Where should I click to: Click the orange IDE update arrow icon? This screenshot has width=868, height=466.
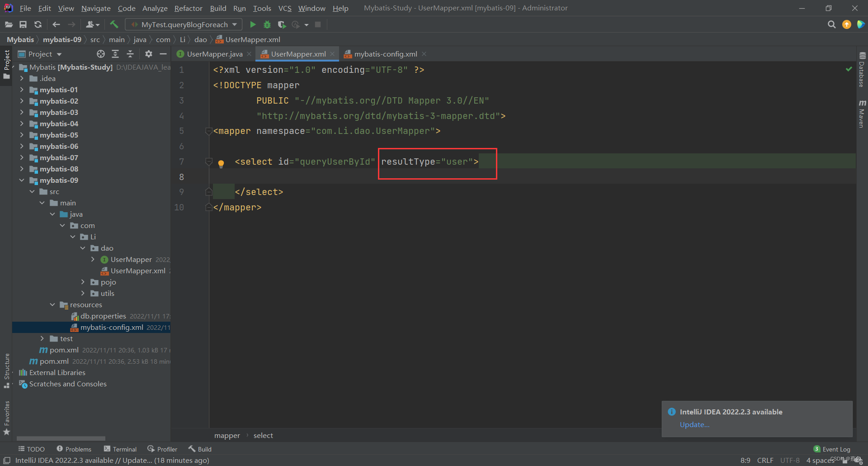(x=847, y=24)
